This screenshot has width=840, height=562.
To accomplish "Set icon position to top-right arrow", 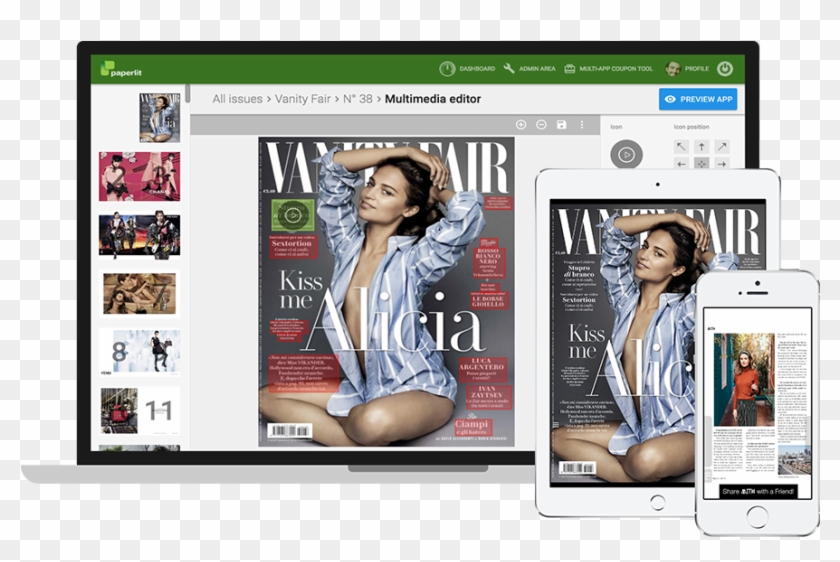I will tap(722, 147).
